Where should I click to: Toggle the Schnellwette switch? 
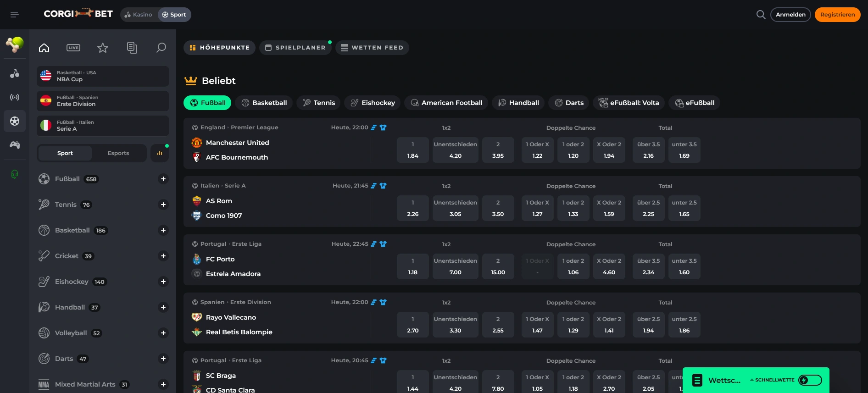[810, 380]
